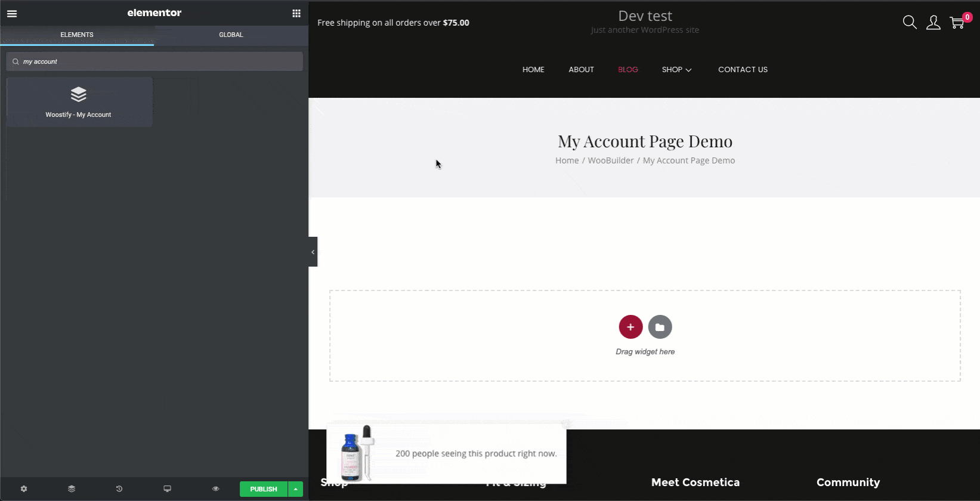Viewport: 980px width, 501px height.
Task: Click Home in the breadcrumb
Action: tap(567, 160)
